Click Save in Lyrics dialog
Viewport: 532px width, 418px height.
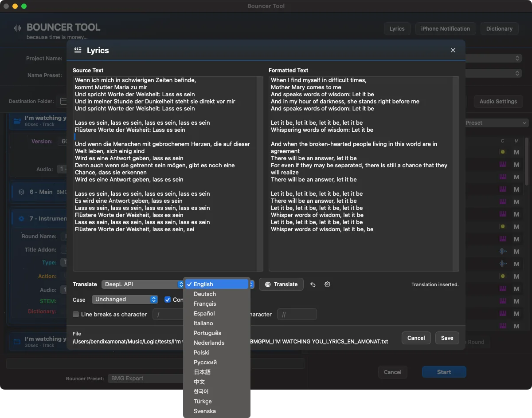tap(447, 338)
